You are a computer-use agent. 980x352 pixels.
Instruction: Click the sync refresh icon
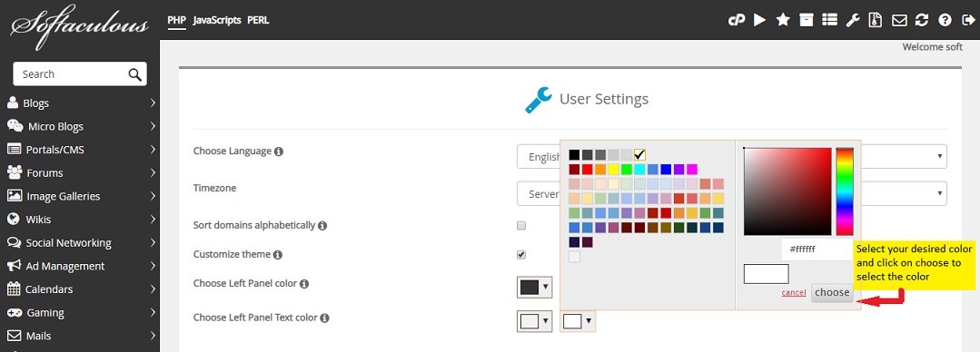(x=921, y=20)
